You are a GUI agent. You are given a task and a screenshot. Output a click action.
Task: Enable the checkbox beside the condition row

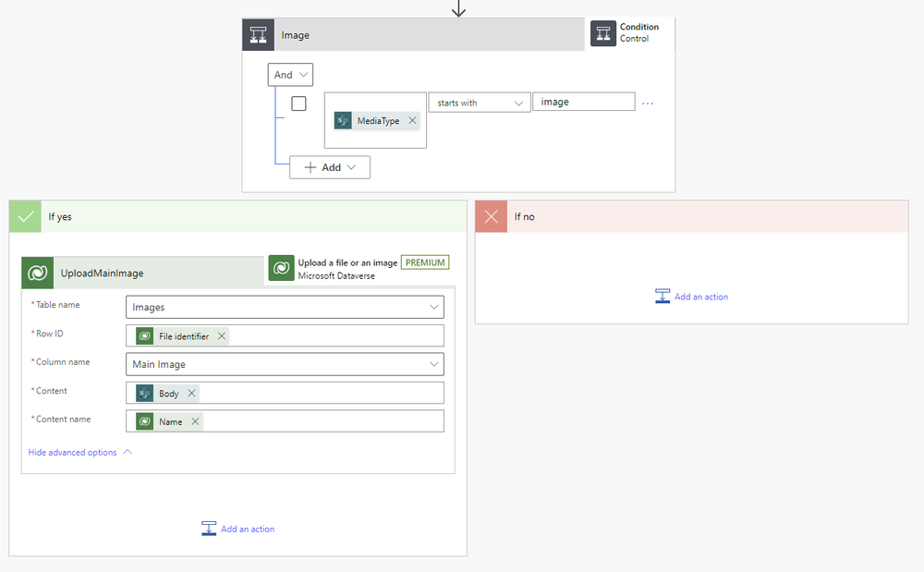[298, 103]
